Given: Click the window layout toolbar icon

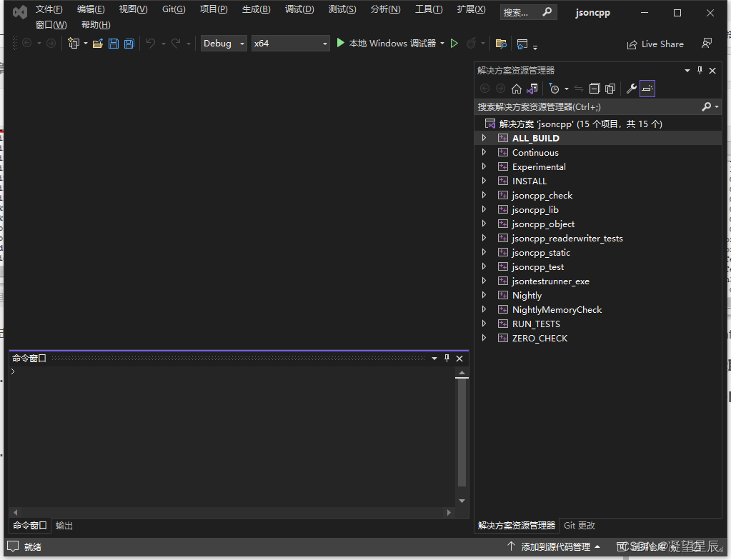Looking at the screenshot, I should pos(522,44).
